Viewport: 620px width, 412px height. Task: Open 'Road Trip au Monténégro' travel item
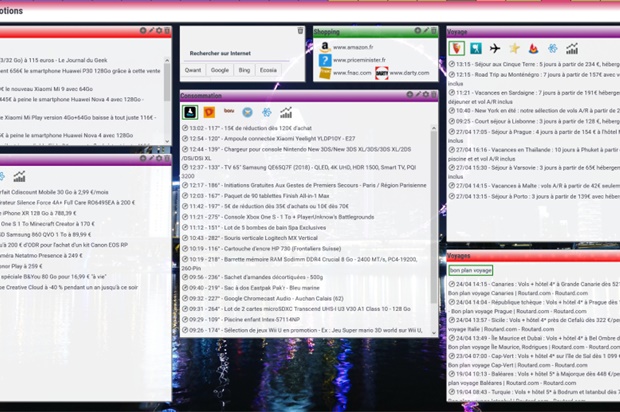pyautogui.click(x=534, y=79)
